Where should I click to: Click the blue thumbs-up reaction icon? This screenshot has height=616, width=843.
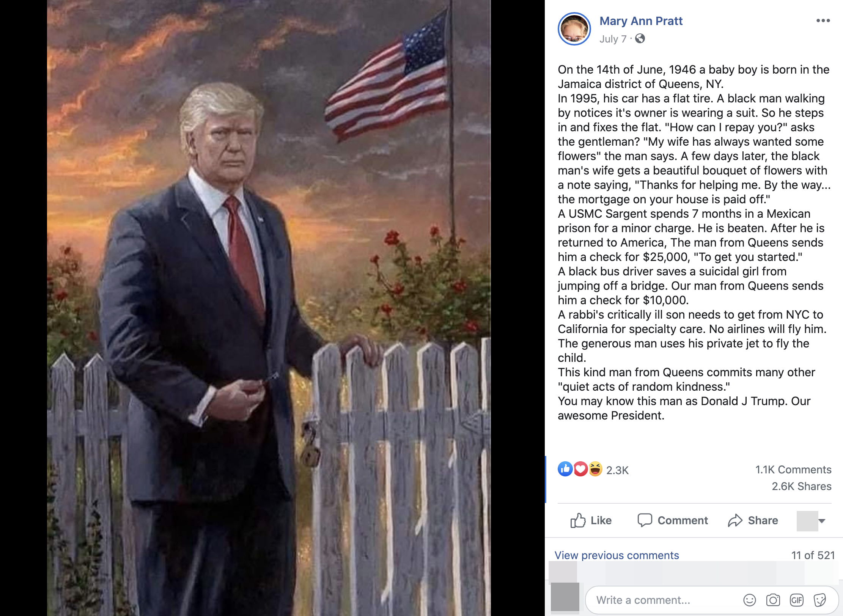coord(565,469)
